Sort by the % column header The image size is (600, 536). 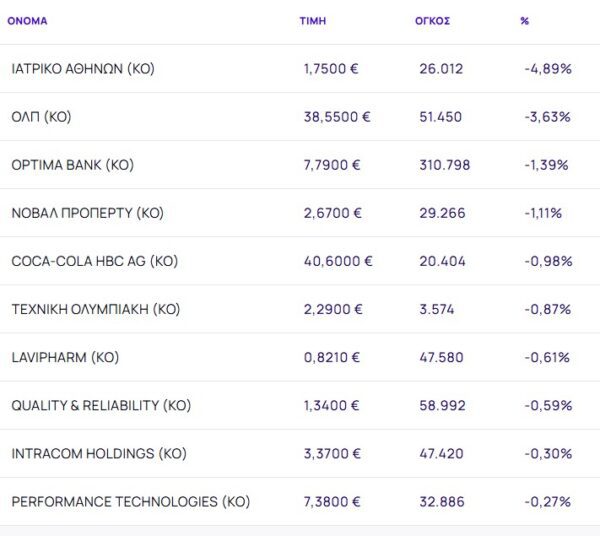(524, 20)
